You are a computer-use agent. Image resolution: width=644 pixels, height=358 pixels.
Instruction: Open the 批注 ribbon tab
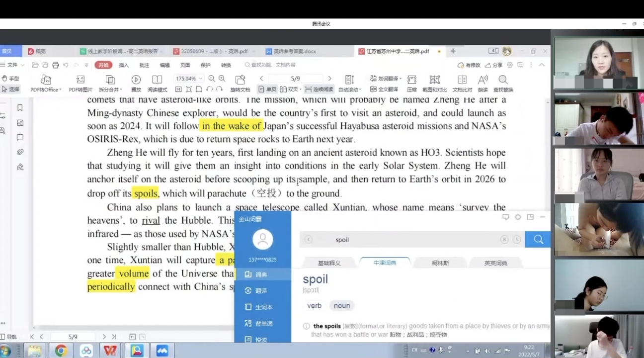(x=144, y=65)
